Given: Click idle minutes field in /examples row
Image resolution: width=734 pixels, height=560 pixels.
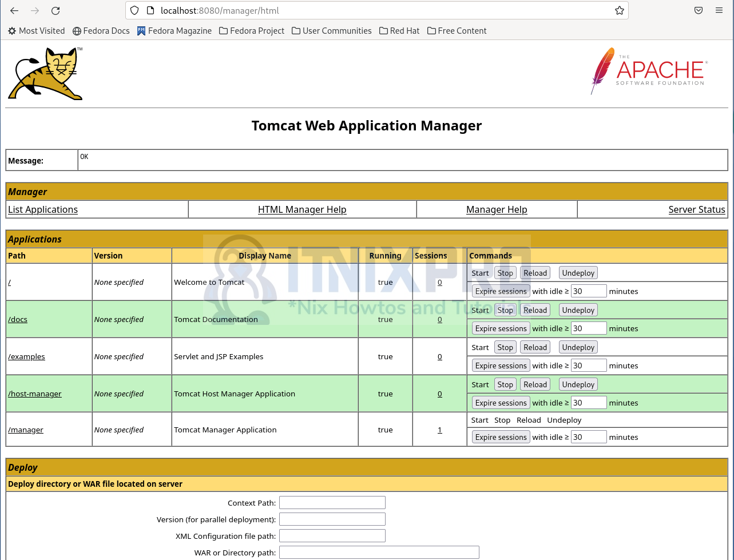Looking at the screenshot, I should pyautogui.click(x=589, y=366).
